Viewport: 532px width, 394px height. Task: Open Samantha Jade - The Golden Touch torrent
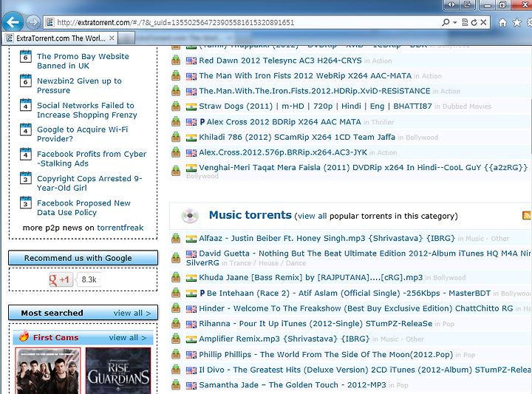(x=293, y=385)
